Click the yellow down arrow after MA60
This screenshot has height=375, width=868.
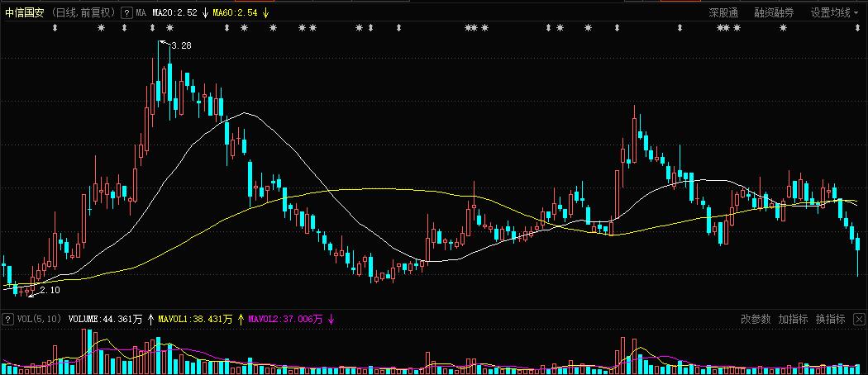point(265,12)
